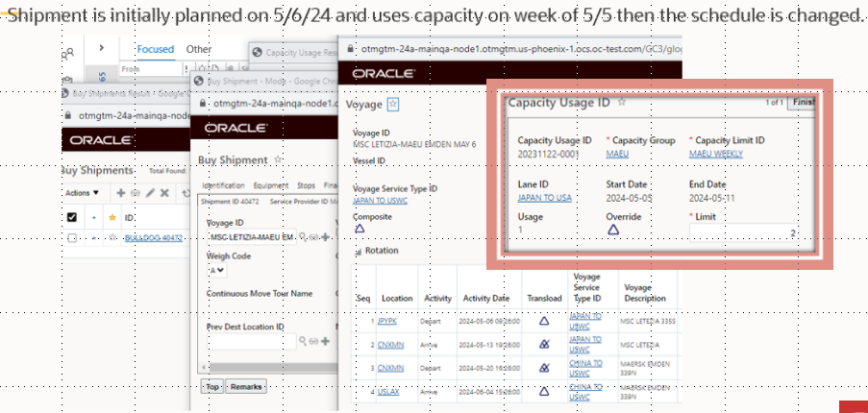Click the activity date 2024-06-04 15:26:00 cell
This screenshot has height=413, width=868.
[x=489, y=392]
